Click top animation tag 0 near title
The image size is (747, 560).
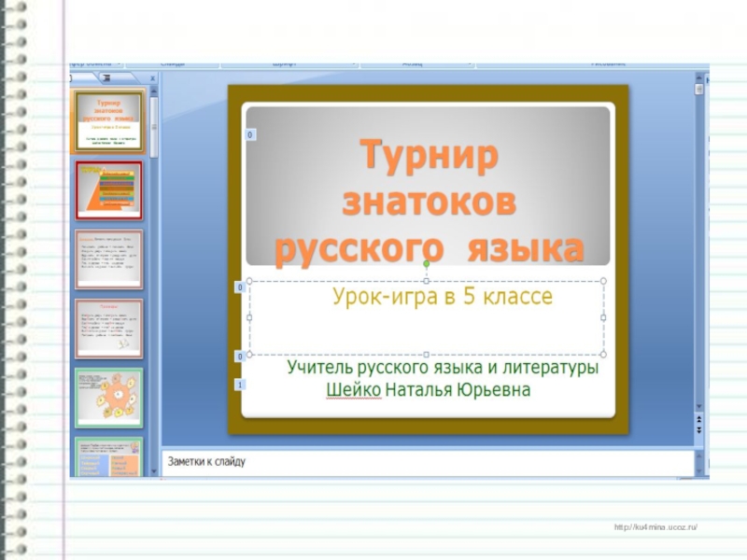(x=249, y=136)
